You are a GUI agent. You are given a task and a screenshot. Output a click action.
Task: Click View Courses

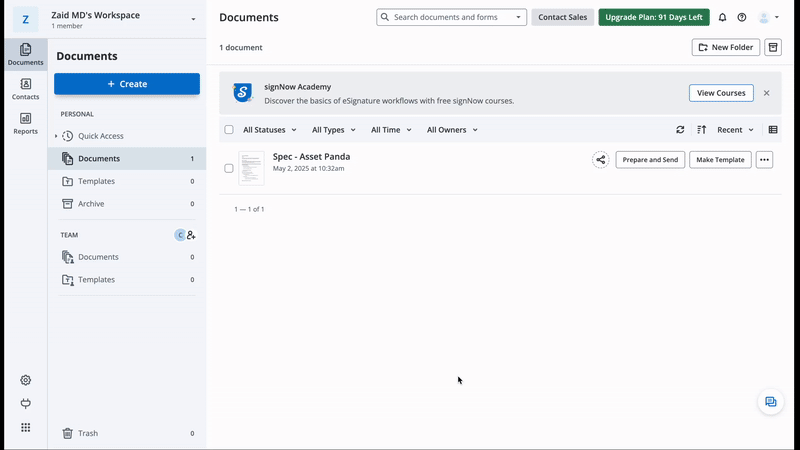(x=721, y=93)
